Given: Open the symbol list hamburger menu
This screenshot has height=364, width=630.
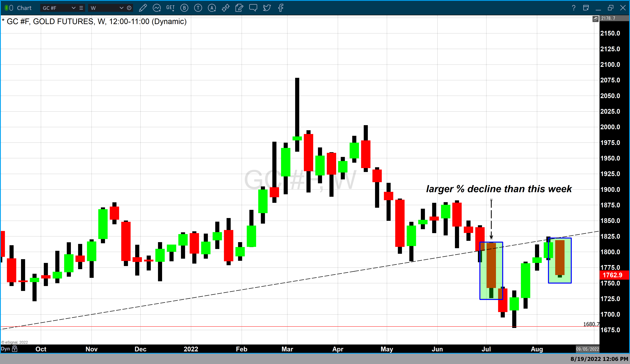Looking at the screenshot, I should click(x=81, y=8).
